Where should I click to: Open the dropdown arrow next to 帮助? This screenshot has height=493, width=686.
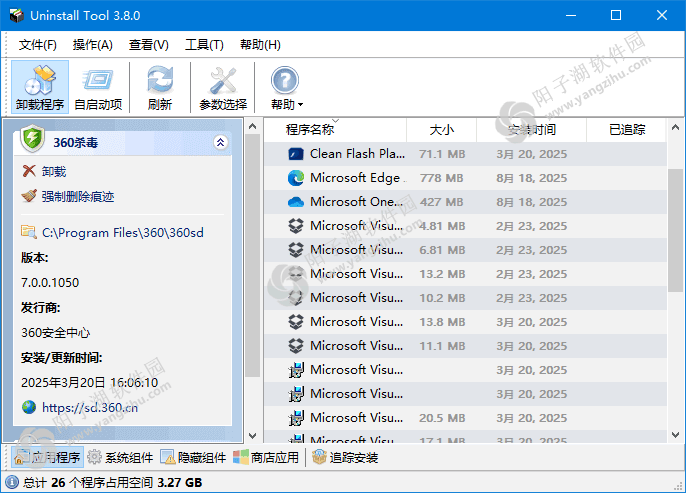click(300, 105)
